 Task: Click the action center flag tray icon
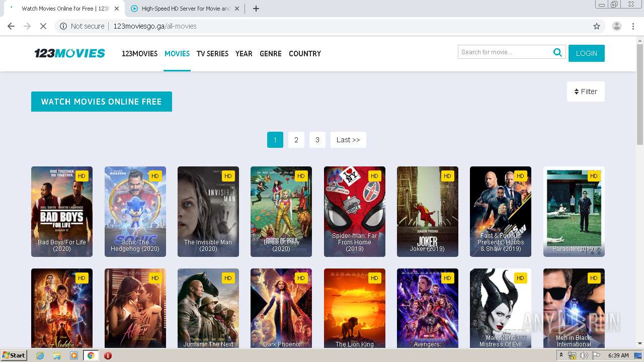(596, 355)
